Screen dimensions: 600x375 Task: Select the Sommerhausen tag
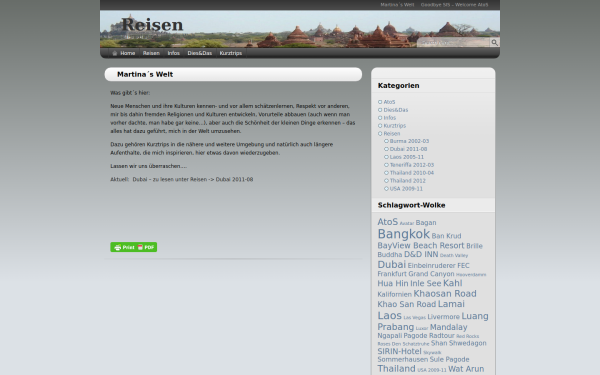(403, 360)
